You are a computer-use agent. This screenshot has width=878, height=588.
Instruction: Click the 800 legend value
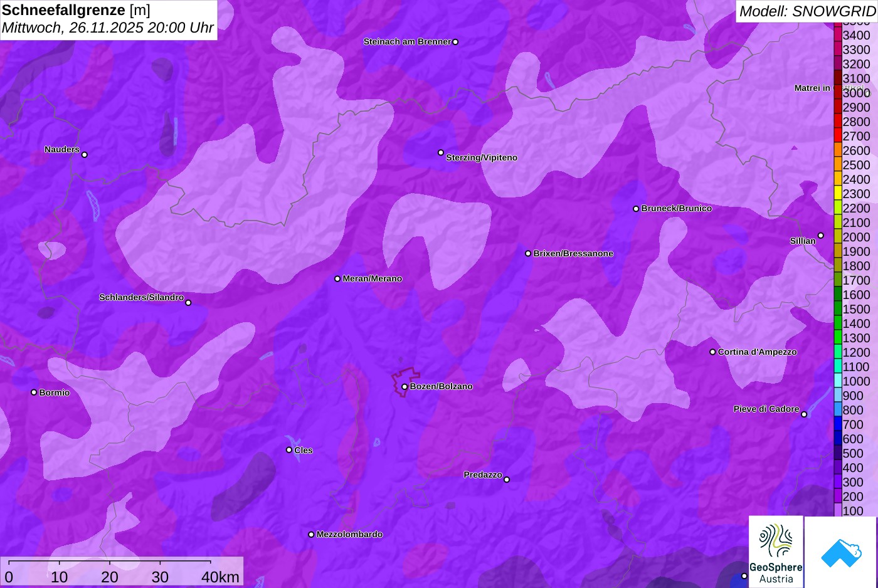(853, 410)
